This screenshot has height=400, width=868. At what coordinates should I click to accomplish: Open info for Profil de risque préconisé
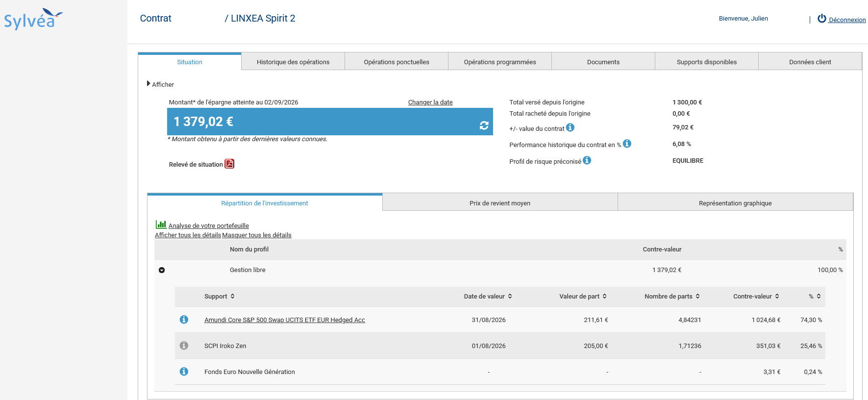pyautogui.click(x=587, y=160)
